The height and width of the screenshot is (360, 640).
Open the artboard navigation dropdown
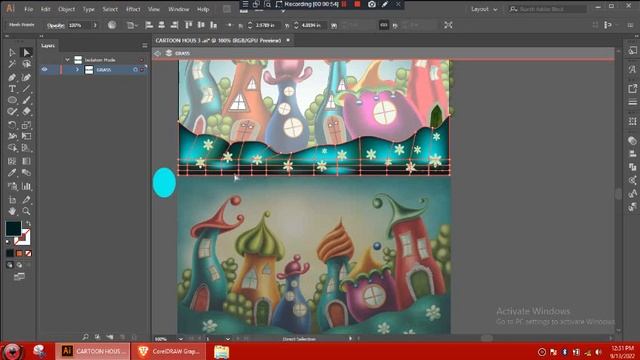[228, 339]
